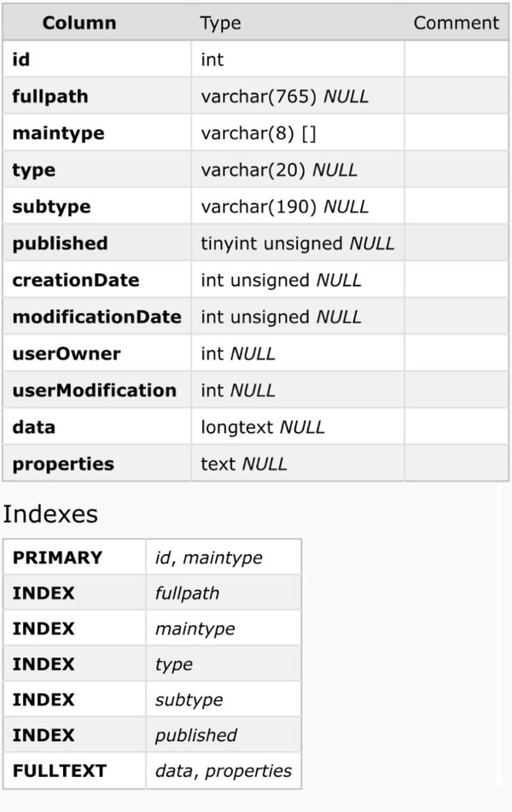Click the userModification column name
512x812 pixels.
94,390
